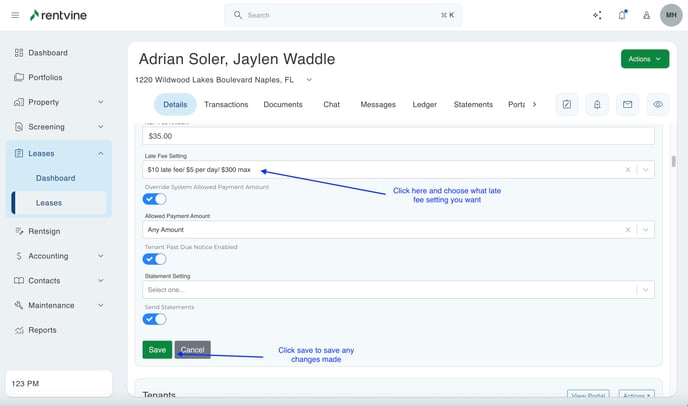Viewport: 688px width, 406px height.
Task: Disable Tenant Past Due Notice switch
Action: [x=155, y=259]
